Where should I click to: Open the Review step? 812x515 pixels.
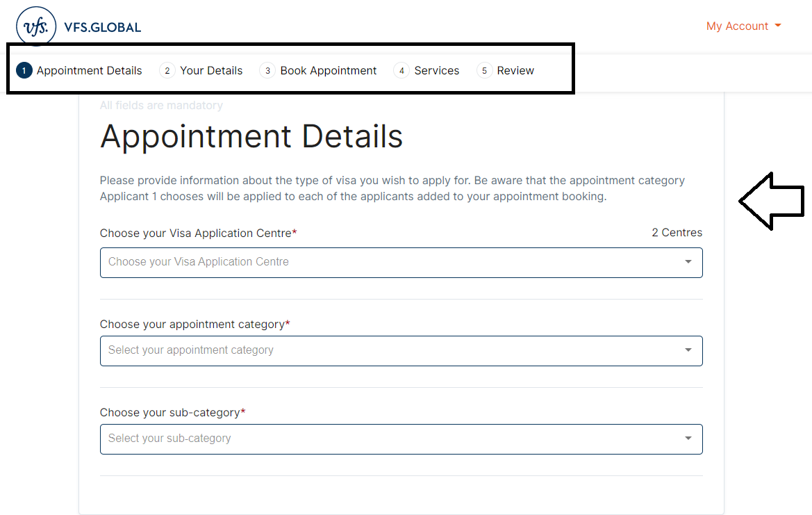(515, 71)
